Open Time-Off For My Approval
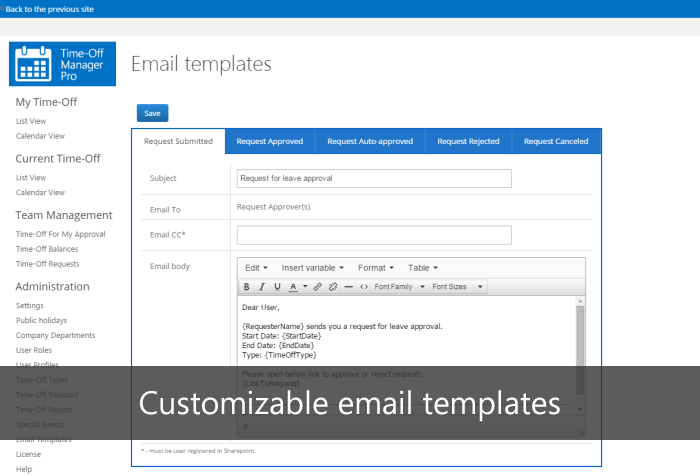Image resolution: width=700 pixels, height=476 pixels. click(x=61, y=234)
